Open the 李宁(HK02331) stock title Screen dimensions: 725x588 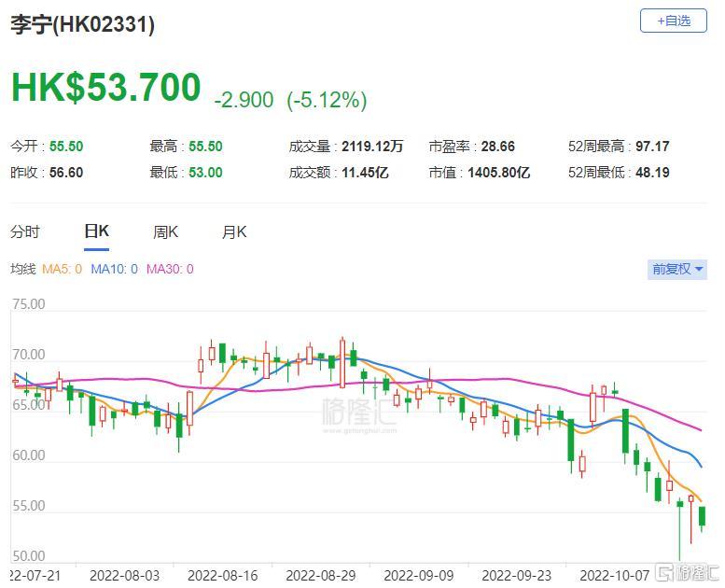(82, 25)
